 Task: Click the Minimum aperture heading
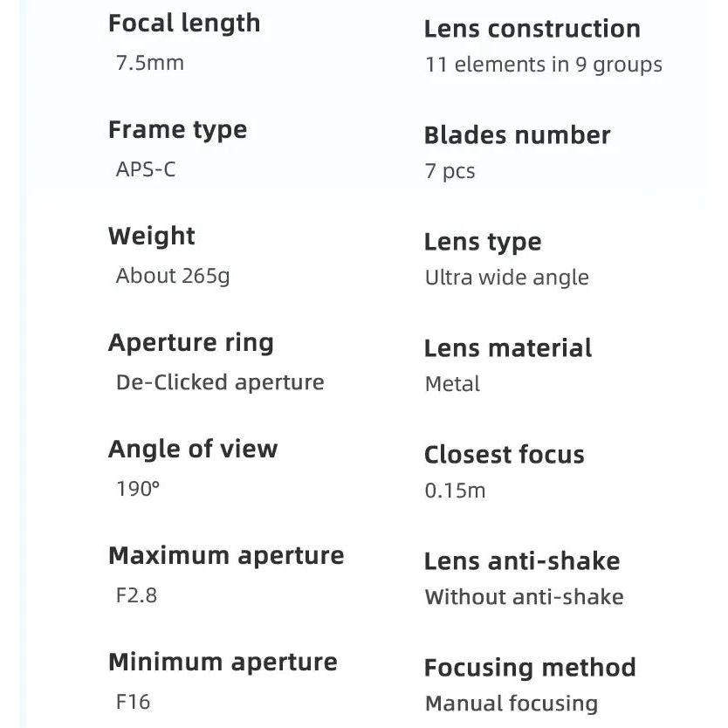[x=223, y=663]
